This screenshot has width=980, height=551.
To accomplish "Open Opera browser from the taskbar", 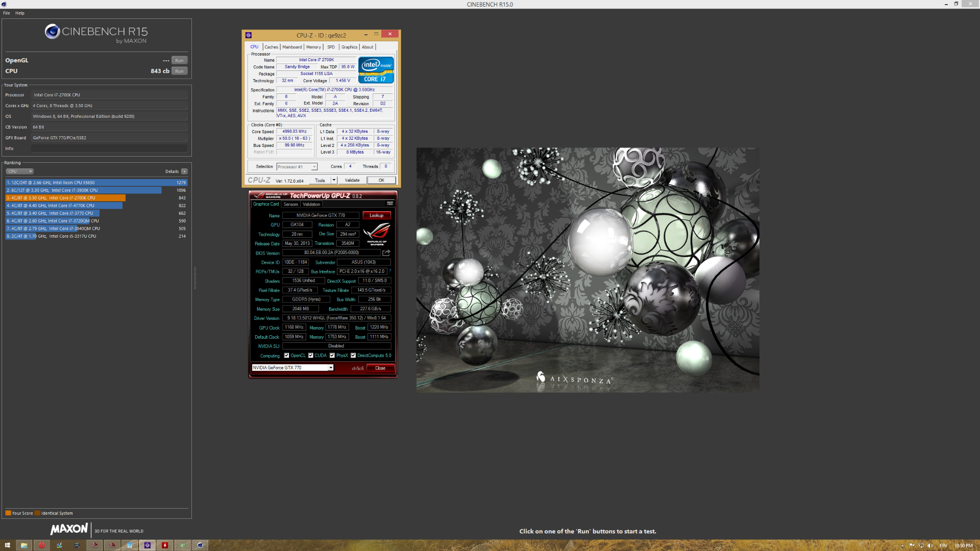I will click(x=42, y=545).
